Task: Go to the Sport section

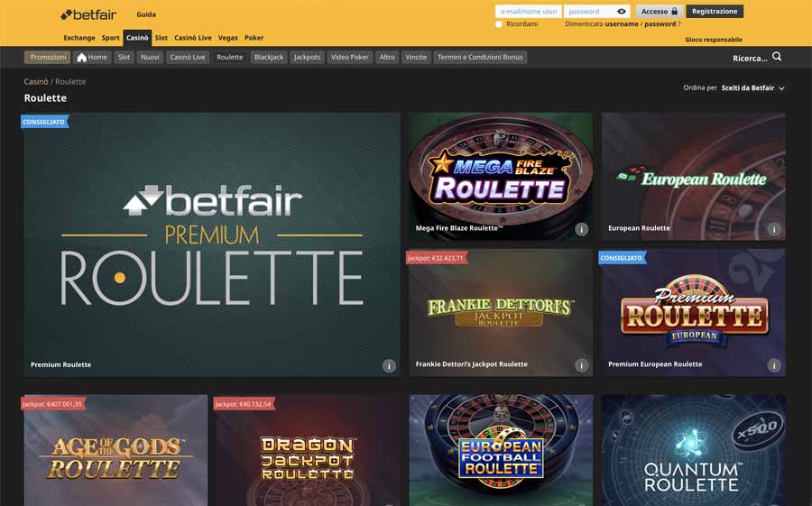Action: [110, 38]
